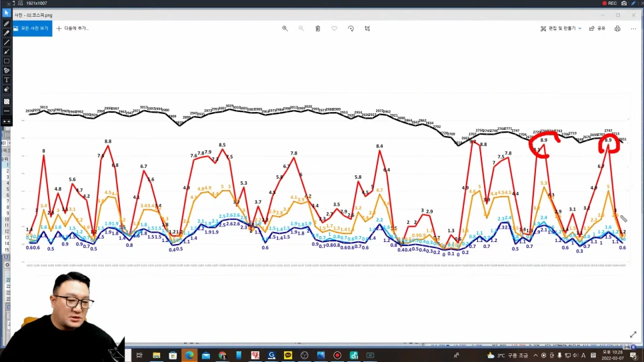Zoom in on the photo
Image resolution: width=644 pixels, height=362 pixels.
[x=285, y=29]
